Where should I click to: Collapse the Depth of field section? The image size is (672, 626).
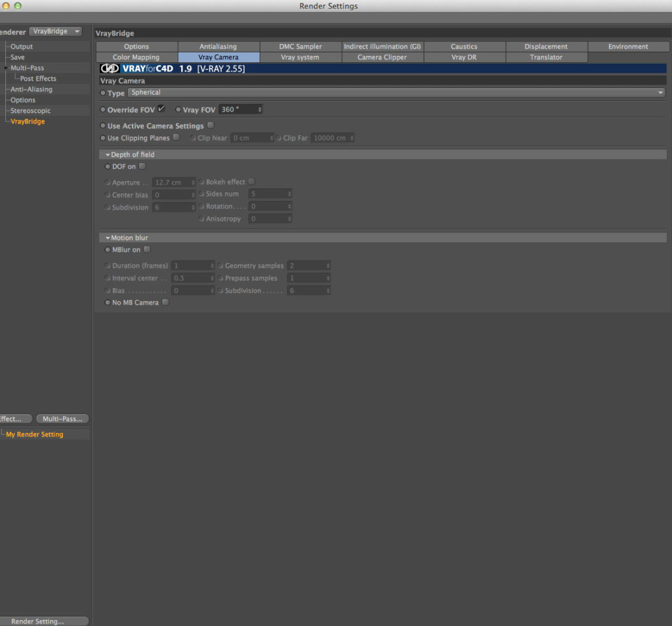(108, 155)
